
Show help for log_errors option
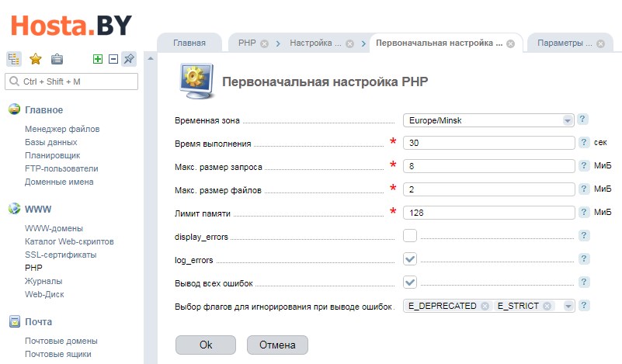[583, 259]
